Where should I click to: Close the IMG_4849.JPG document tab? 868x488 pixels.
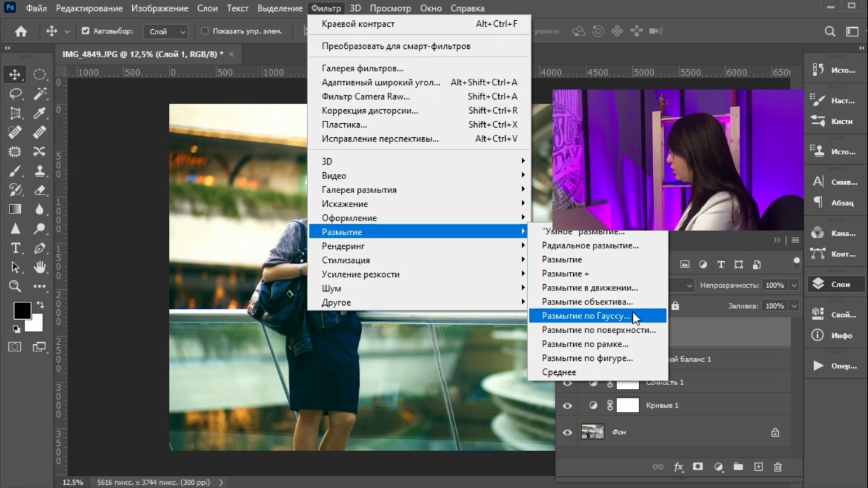[x=231, y=55]
